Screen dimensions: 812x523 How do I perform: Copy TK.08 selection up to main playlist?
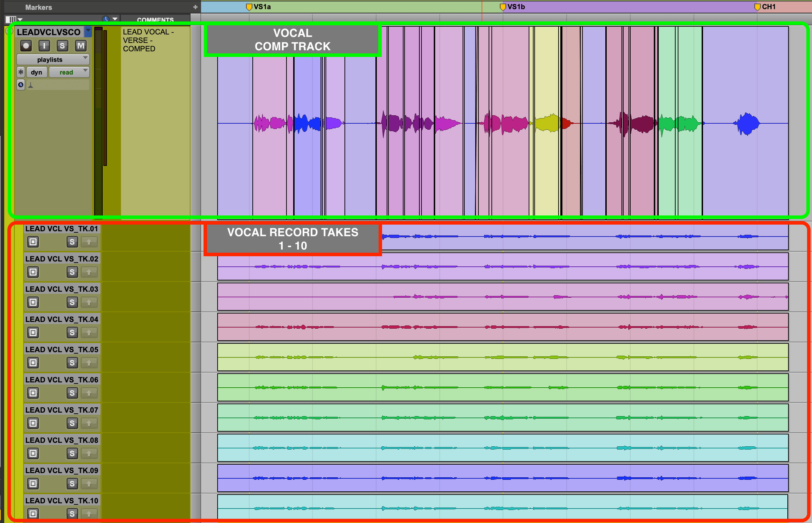coord(89,453)
